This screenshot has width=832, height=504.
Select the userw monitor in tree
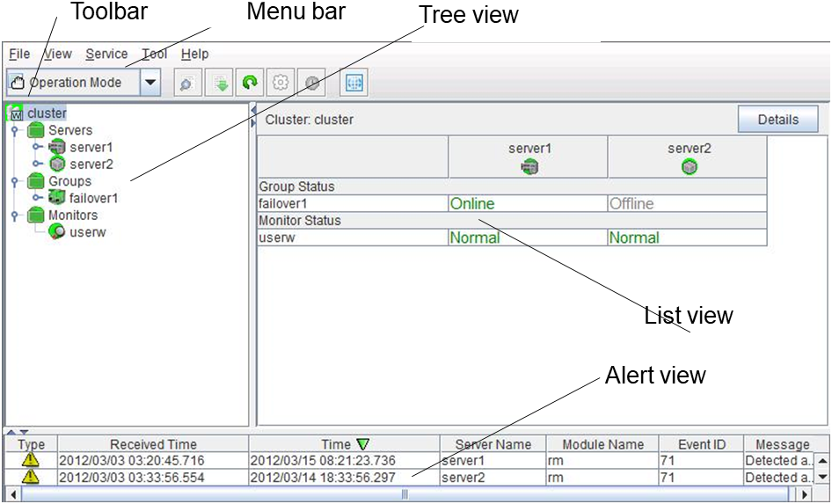coord(87,232)
